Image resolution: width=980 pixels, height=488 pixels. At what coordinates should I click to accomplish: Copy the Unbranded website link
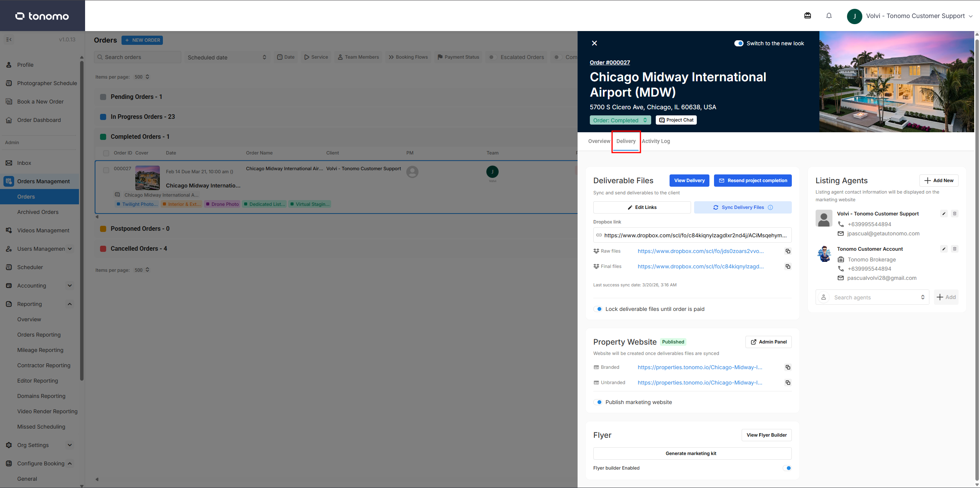(788, 383)
